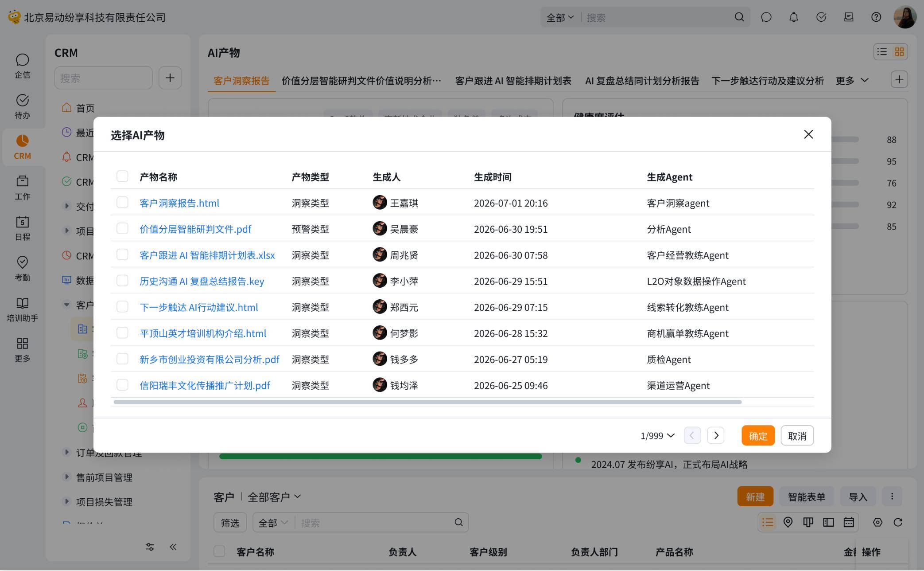Screen dimensions: 924x571
Task: Expand the 更多 tabs dropdown
Action: click(852, 81)
